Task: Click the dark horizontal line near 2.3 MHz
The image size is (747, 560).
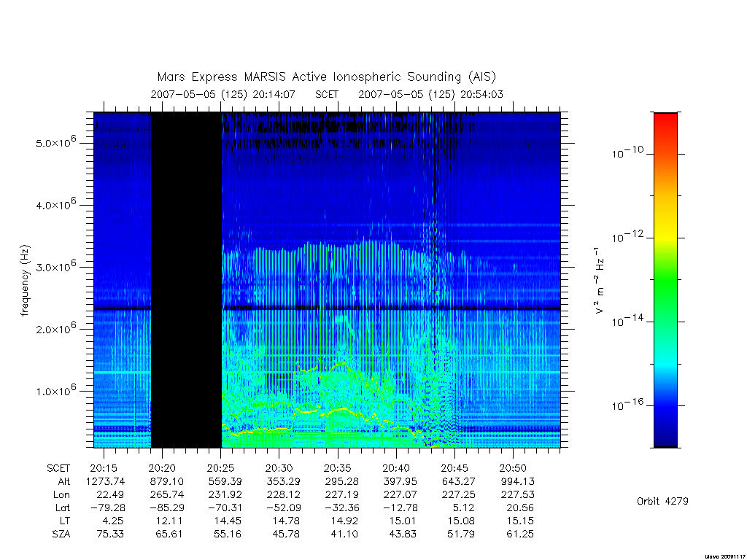Action: pyautogui.click(x=328, y=308)
